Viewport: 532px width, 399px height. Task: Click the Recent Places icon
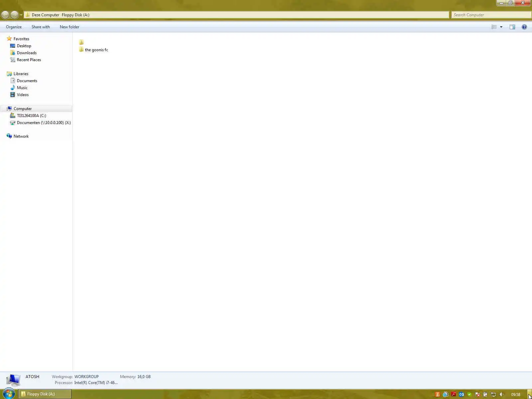click(13, 60)
